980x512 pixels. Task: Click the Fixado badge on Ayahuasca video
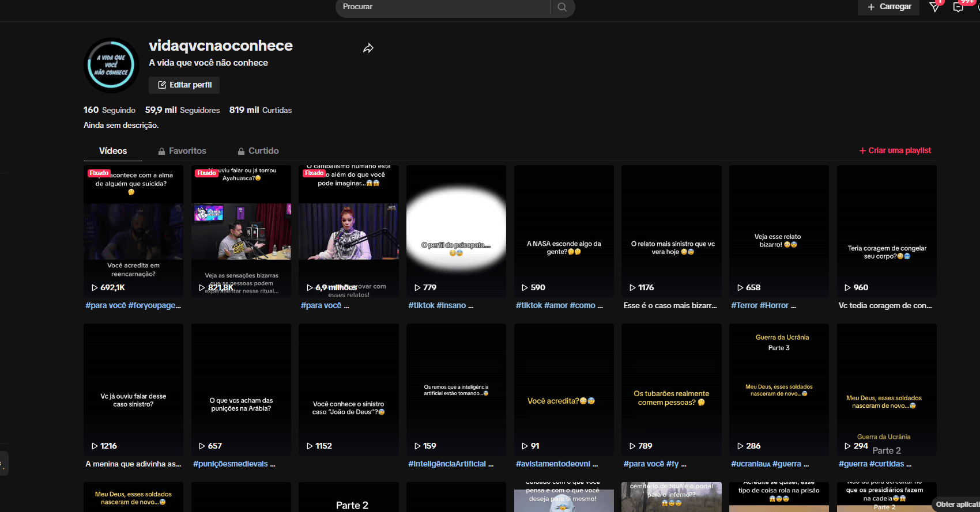coord(206,173)
